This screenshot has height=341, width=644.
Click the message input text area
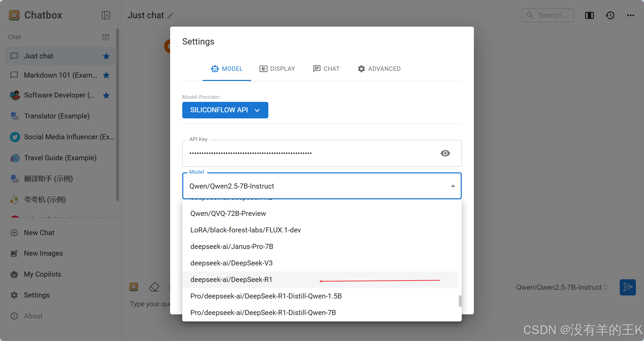coord(150,304)
